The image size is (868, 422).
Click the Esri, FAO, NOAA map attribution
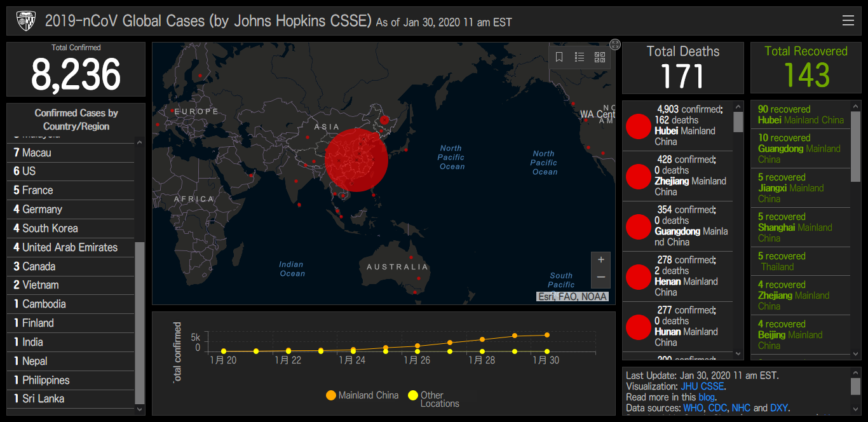(573, 296)
